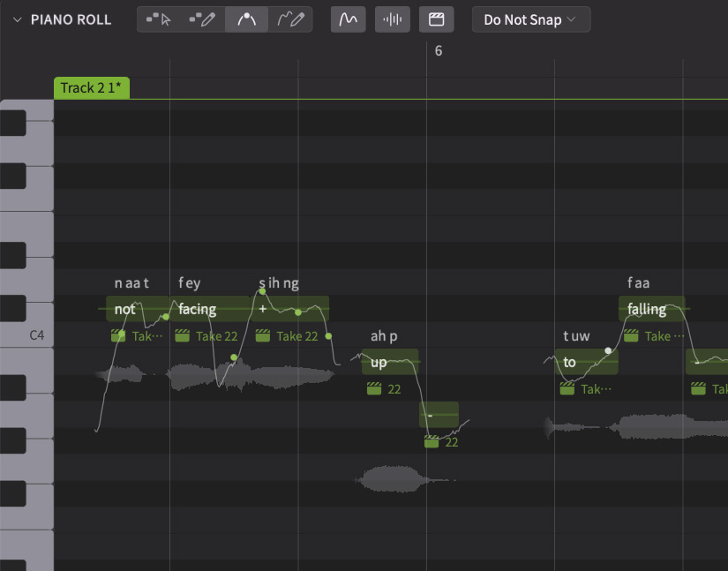Toggle pitch curve display
Image resolution: width=728 pixels, height=571 pixels.
[x=349, y=19]
